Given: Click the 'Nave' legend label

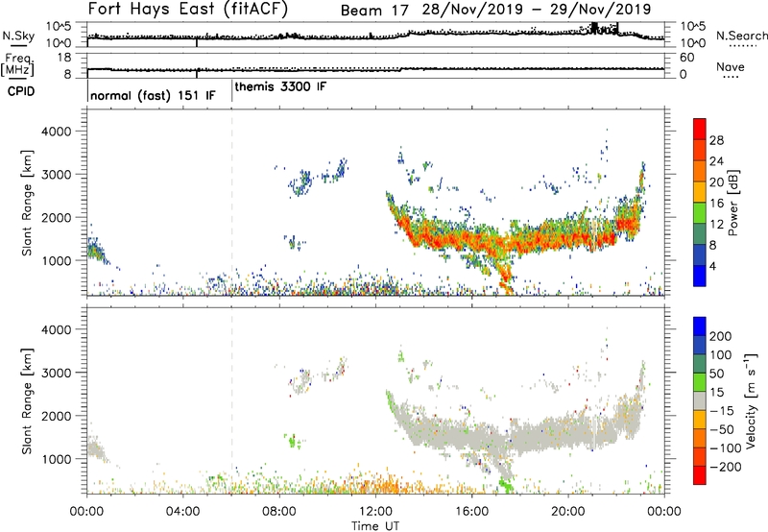Looking at the screenshot, I should (x=731, y=67).
